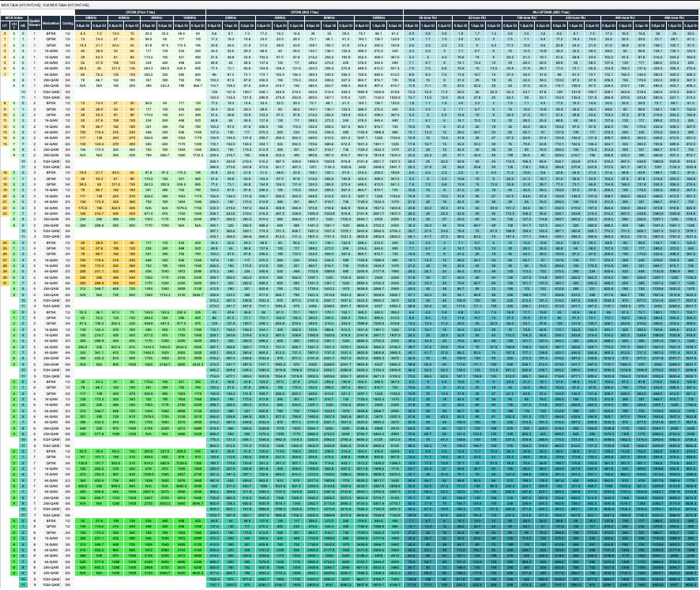This screenshot has height=590, width=700.
Task: Click the 'OFDM (802.11ax)' group header
Action: click(304, 12)
